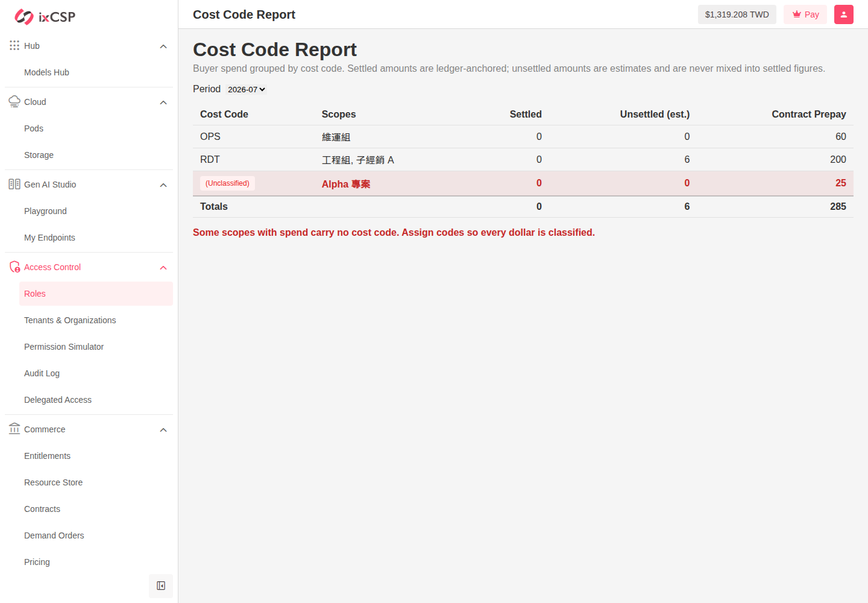Viewport: 868px width, 603px height.
Task: Collapse the sidebar panel icon
Action: click(x=161, y=586)
